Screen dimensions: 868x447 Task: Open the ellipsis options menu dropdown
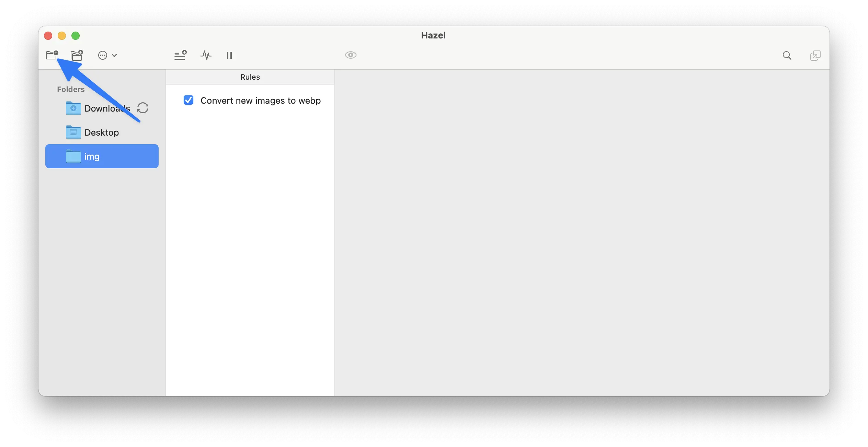tap(107, 55)
